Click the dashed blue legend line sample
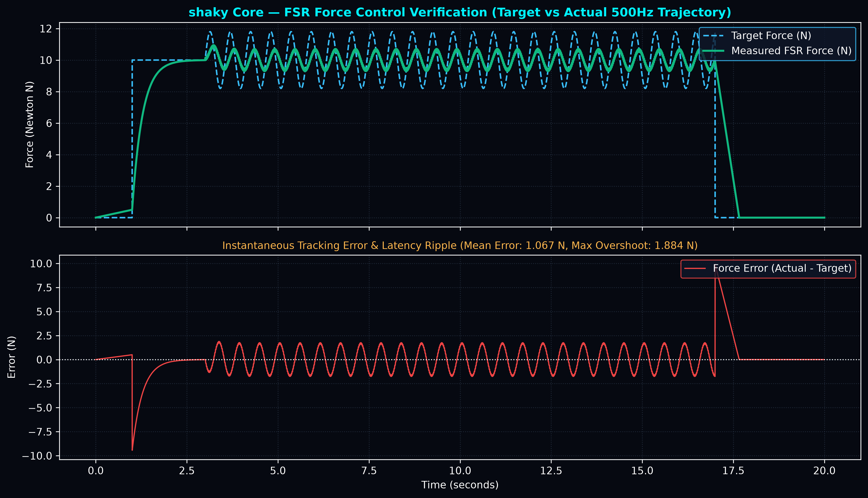This screenshot has width=868, height=498. 713,36
